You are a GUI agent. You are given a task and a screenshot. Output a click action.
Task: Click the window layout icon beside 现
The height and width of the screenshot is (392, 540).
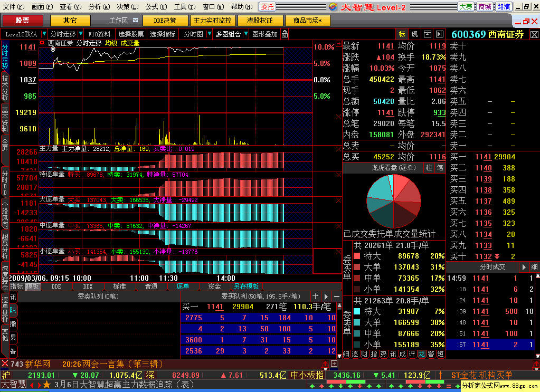427,34
